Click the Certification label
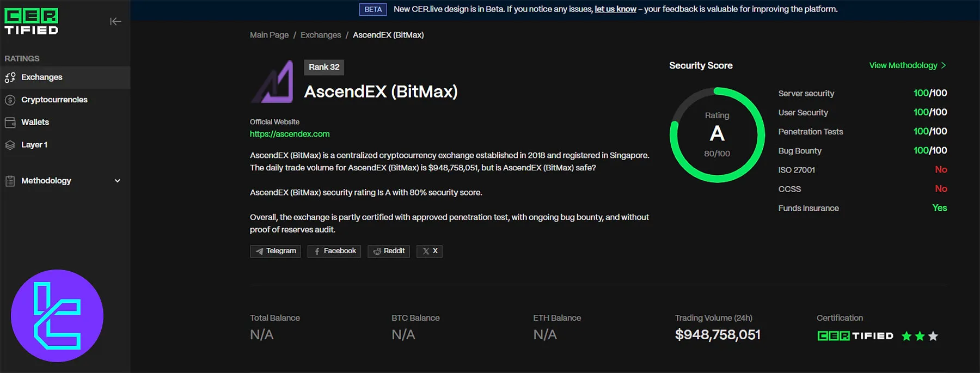Image resolution: width=980 pixels, height=373 pixels. point(840,318)
